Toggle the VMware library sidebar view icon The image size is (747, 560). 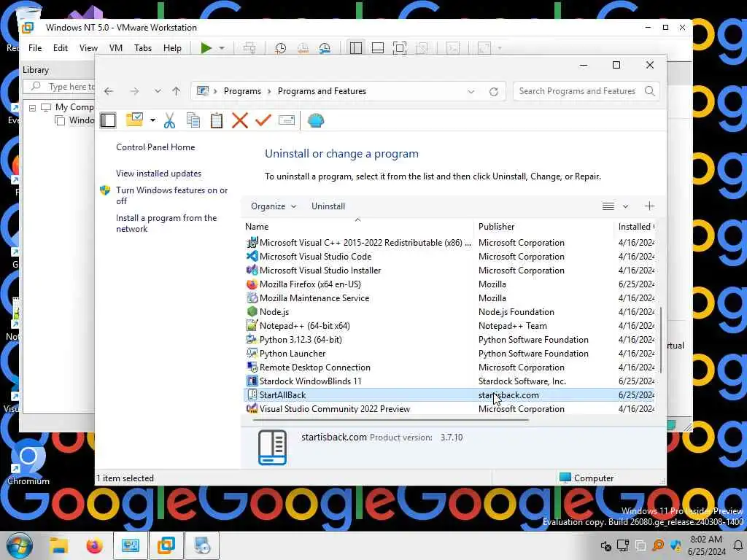[356, 48]
